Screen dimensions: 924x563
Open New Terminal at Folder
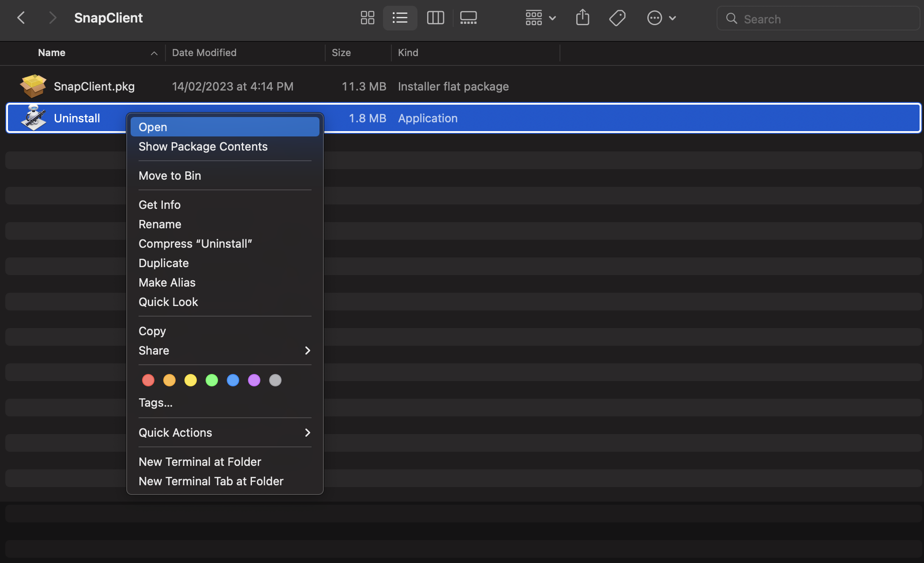(x=199, y=461)
